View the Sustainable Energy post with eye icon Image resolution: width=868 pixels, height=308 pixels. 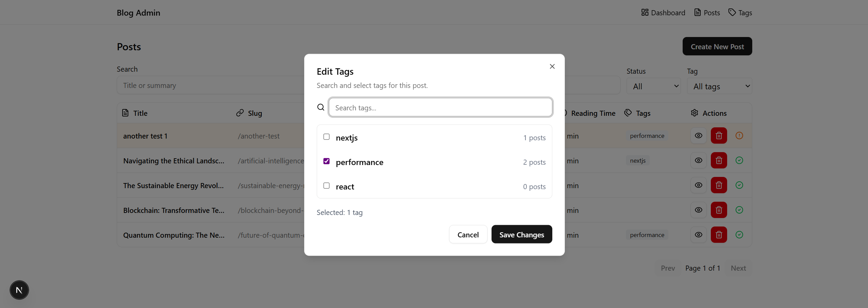[698, 185]
